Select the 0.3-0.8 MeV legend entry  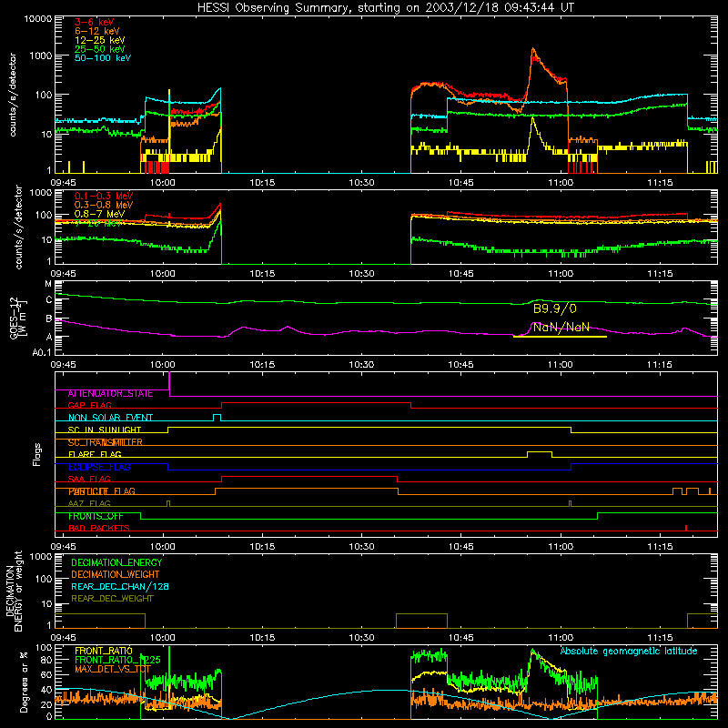coord(104,205)
